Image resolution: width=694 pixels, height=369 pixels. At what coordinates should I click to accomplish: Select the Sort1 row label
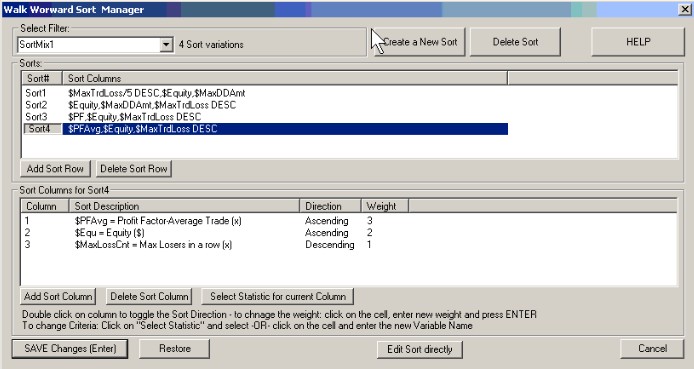(x=36, y=93)
